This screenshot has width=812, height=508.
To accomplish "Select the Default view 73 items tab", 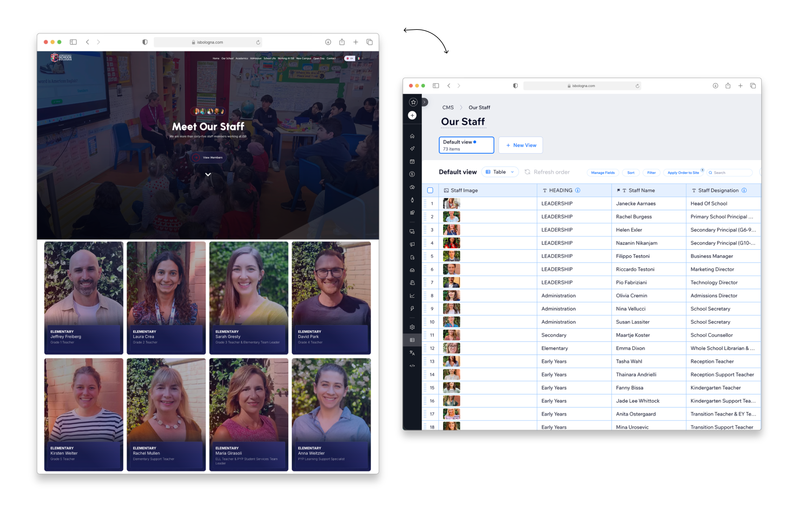I will 466,145.
